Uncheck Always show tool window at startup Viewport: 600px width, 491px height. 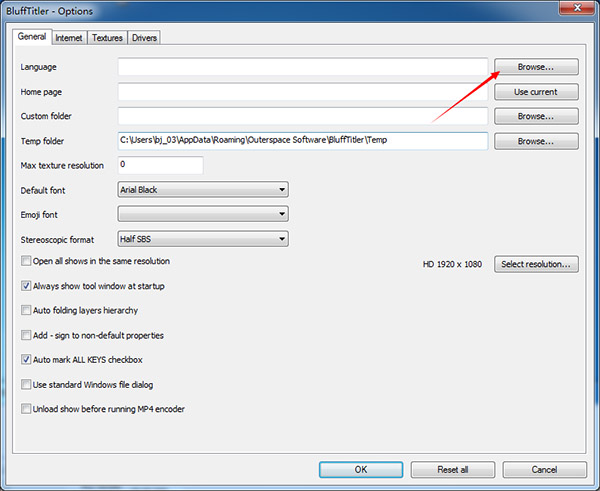coord(26,285)
